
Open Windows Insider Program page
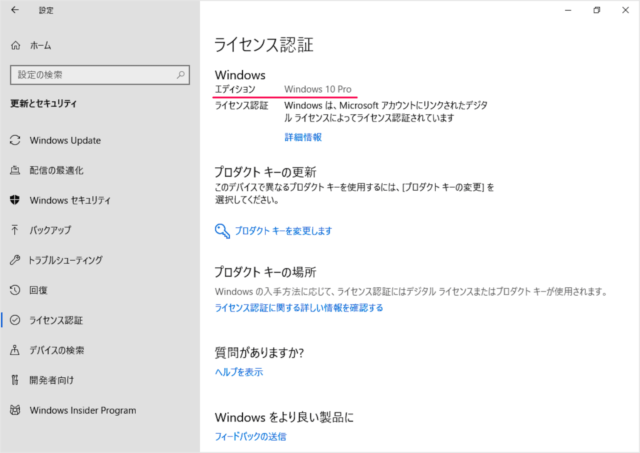(82, 410)
